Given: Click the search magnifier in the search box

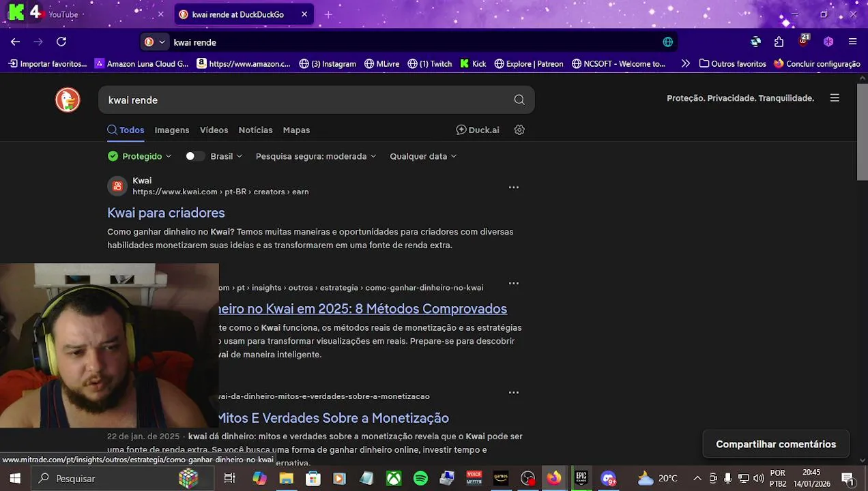Looking at the screenshot, I should pos(519,100).
